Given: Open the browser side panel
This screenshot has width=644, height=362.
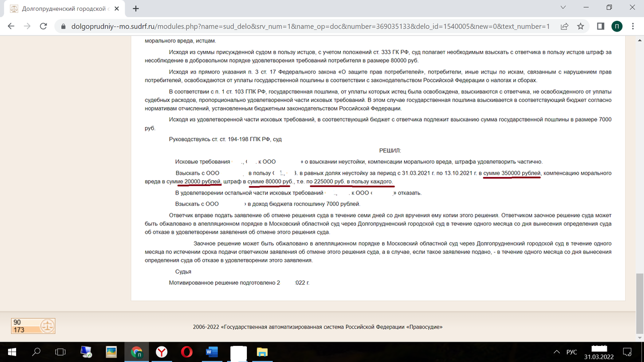Looking at the screenshot, I should 601,26.
